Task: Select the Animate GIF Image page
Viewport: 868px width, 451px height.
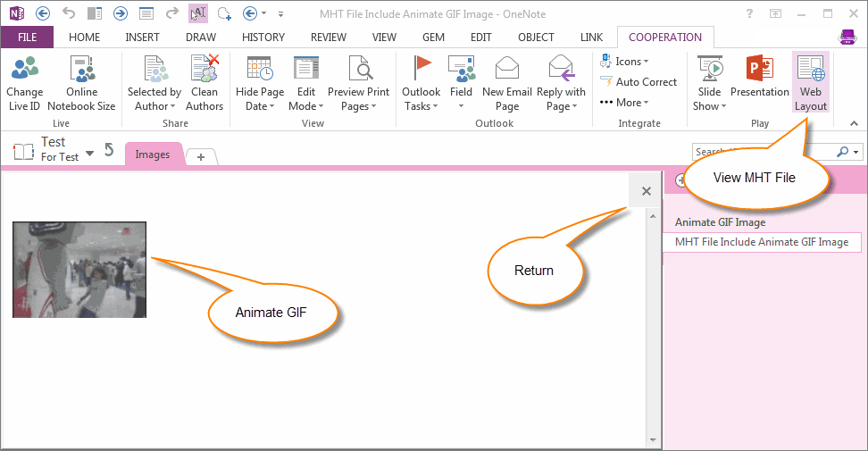Action: point(720,222)
